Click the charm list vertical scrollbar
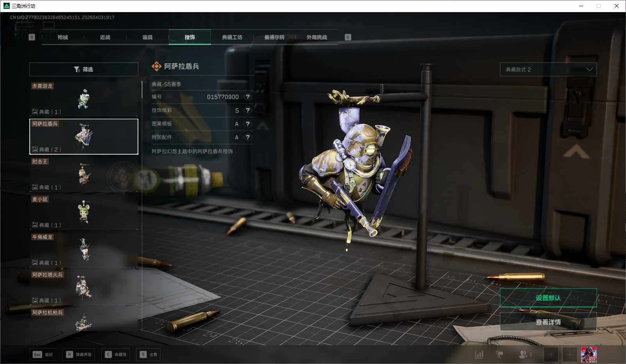 coord(141,90)
